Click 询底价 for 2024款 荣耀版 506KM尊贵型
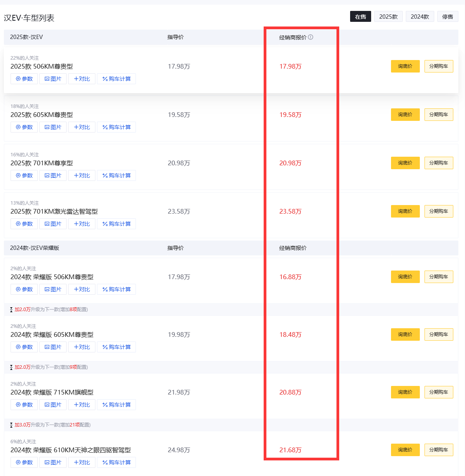This screenshot has height=476, width=465. pyautogui.click(x=405, y=277)
